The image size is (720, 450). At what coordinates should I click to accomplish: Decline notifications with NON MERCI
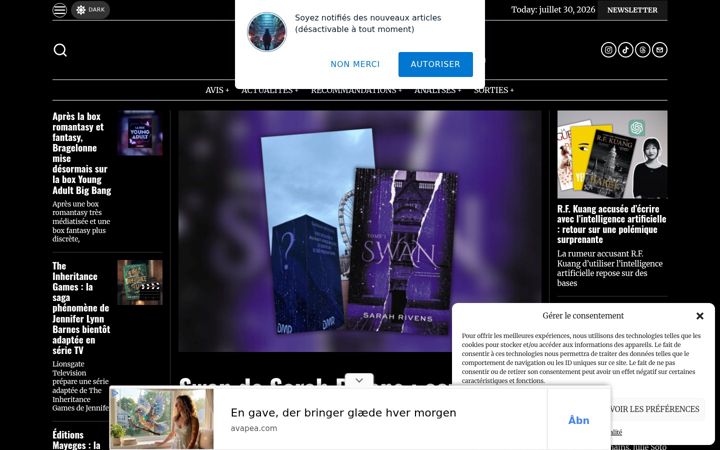point(355,64)
